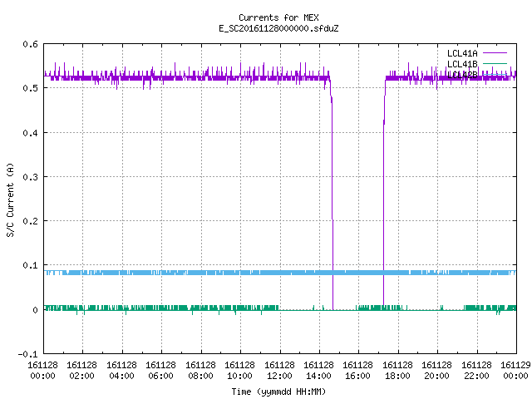Click the purple line sample beside LCL41A
Screen dimensions: 532x399
click(x=495, y=53)
